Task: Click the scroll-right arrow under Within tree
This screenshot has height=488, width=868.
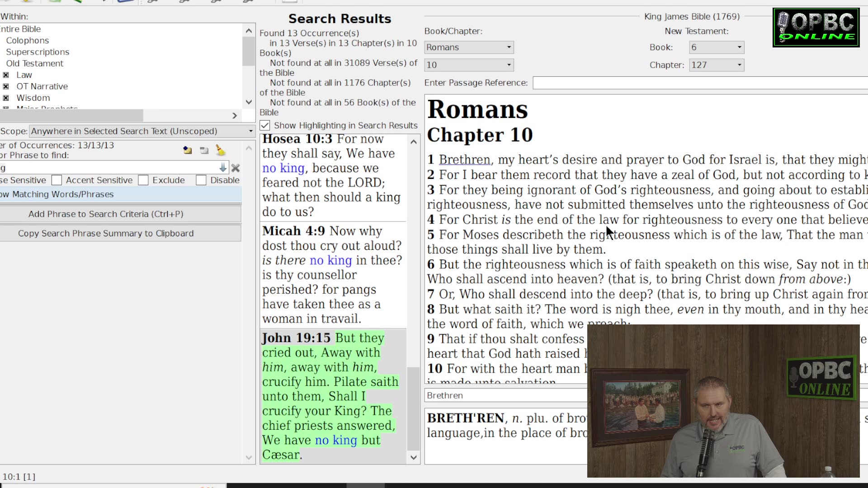Action: point(235,116)
